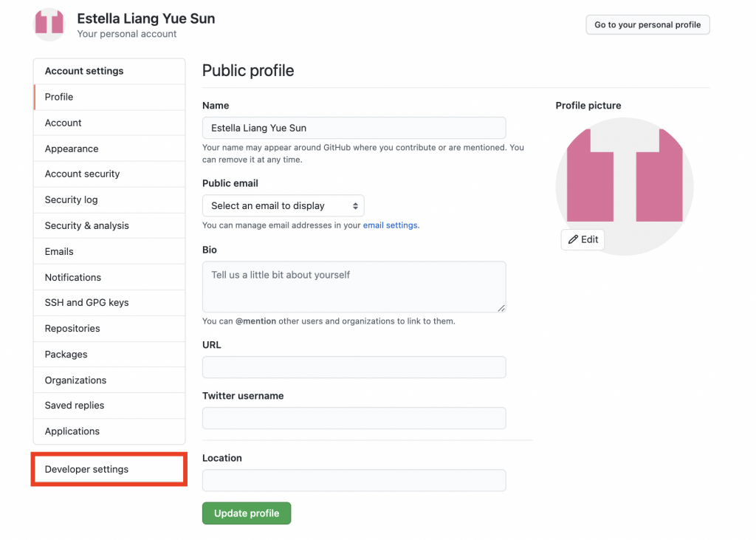
Task: Open Security & analysis settings
Action: pos(109,226)
